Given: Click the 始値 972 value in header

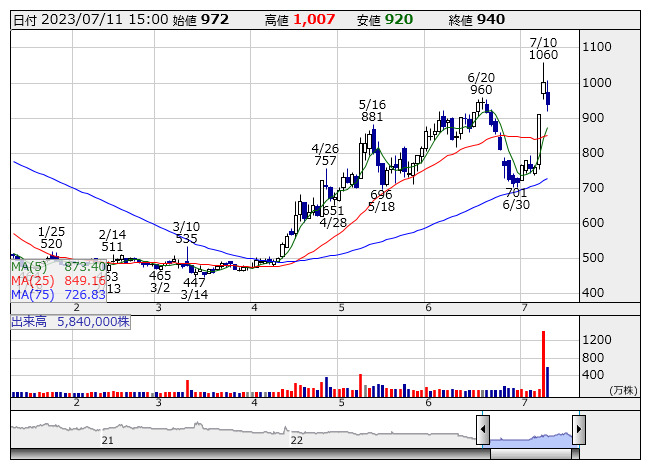Looking at the screenshot, I should (x=201, y=20).
